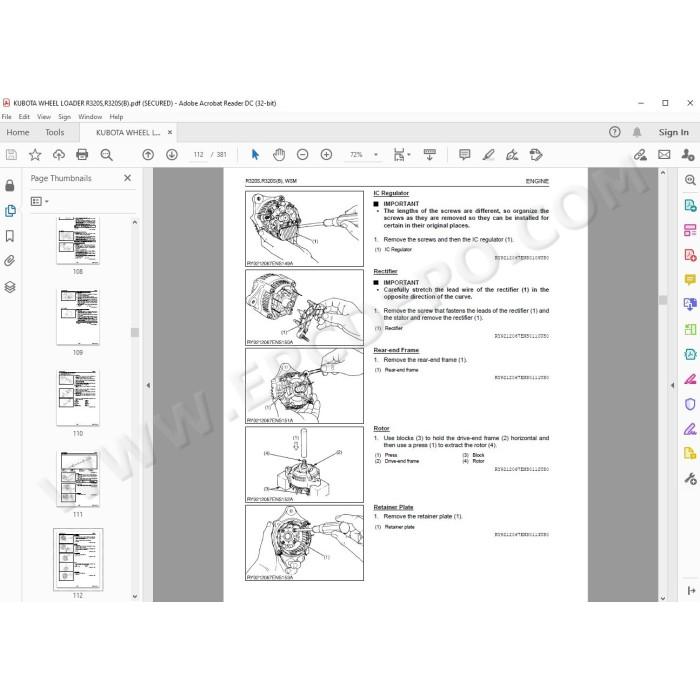Open the Sign document pen tool
This screenshot has width=700, height=700.
tap(512, 155)
